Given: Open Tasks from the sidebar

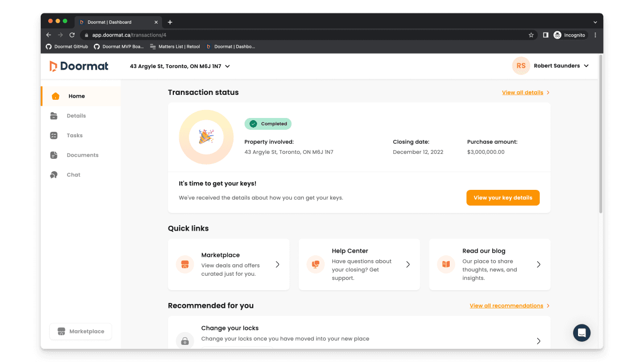Looking at the screenshot, I should click(x=75, y=136).
